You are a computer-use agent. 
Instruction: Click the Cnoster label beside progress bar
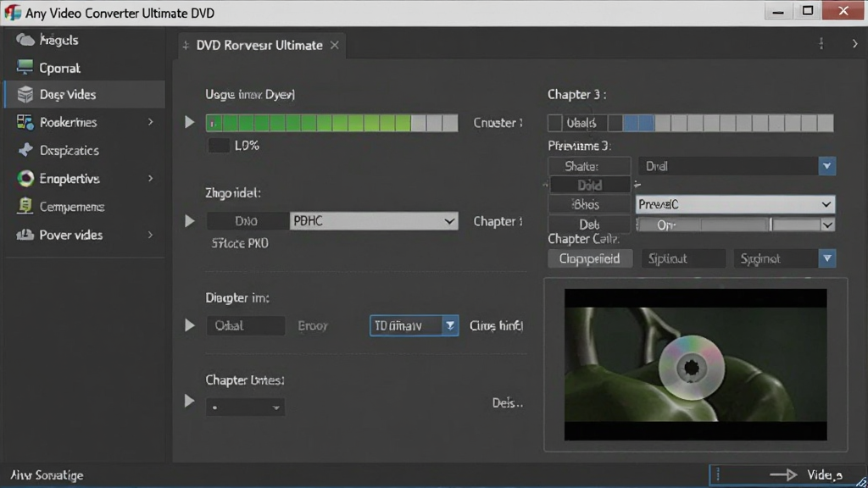[498, 123]
